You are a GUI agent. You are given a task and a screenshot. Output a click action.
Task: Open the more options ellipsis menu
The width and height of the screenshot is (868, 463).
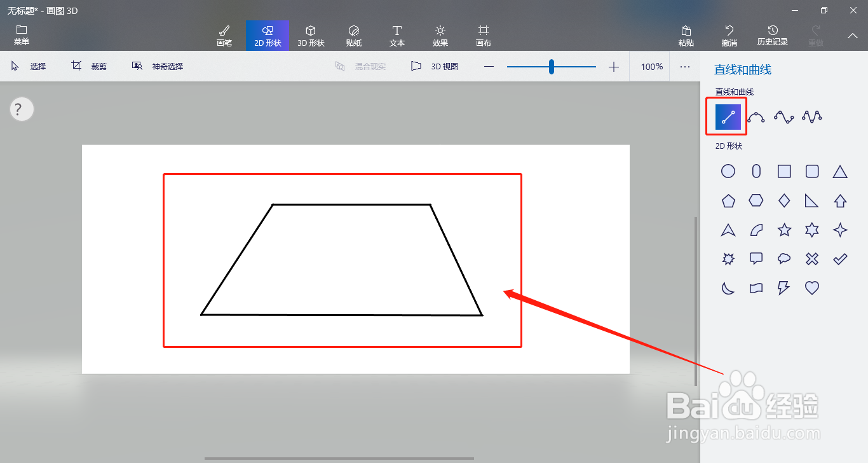pos(685,67)
